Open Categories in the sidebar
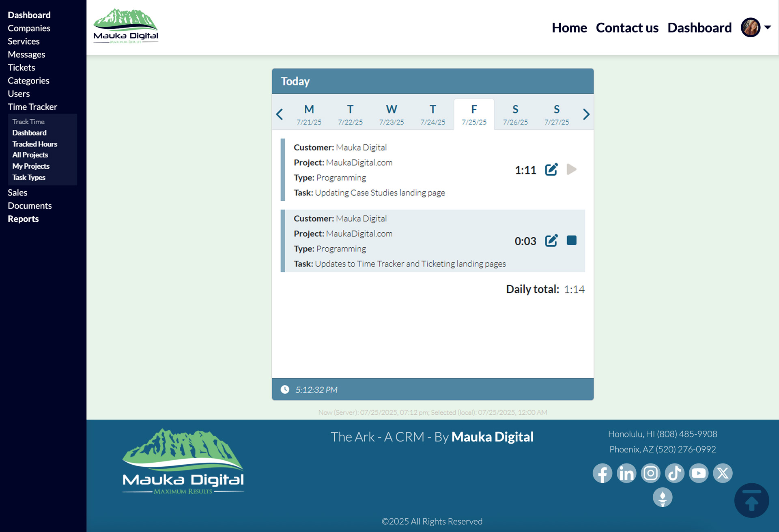Image resolution: width=779 pixels, height=532 pixels. point(28,81)
